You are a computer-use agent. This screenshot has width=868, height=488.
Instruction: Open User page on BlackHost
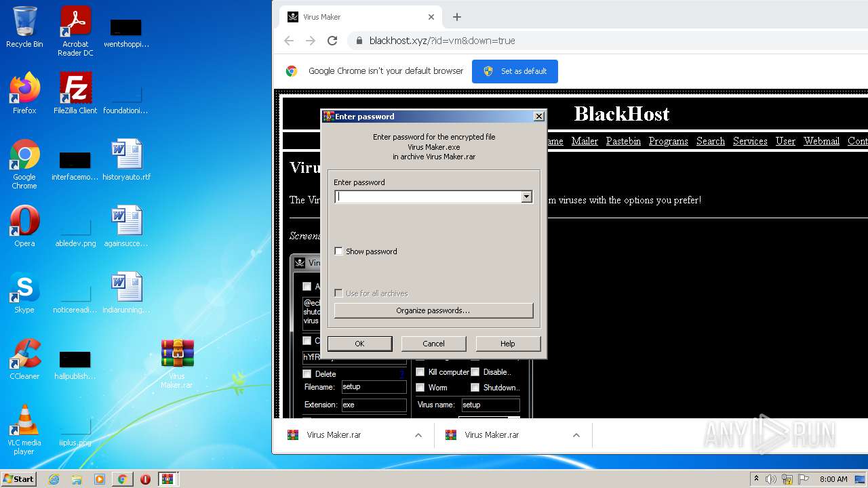(x=785, y=141)
